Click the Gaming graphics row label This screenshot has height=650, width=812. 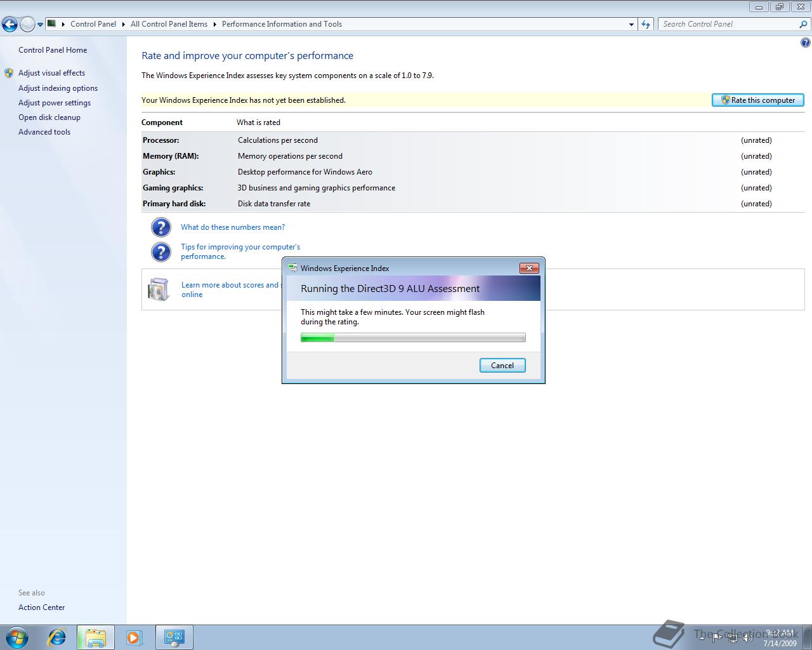pyautogui.click(x=173, y=188)
